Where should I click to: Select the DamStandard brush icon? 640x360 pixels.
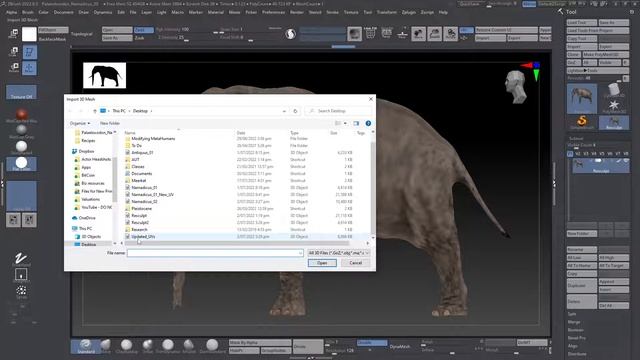[x=212, y=345]
